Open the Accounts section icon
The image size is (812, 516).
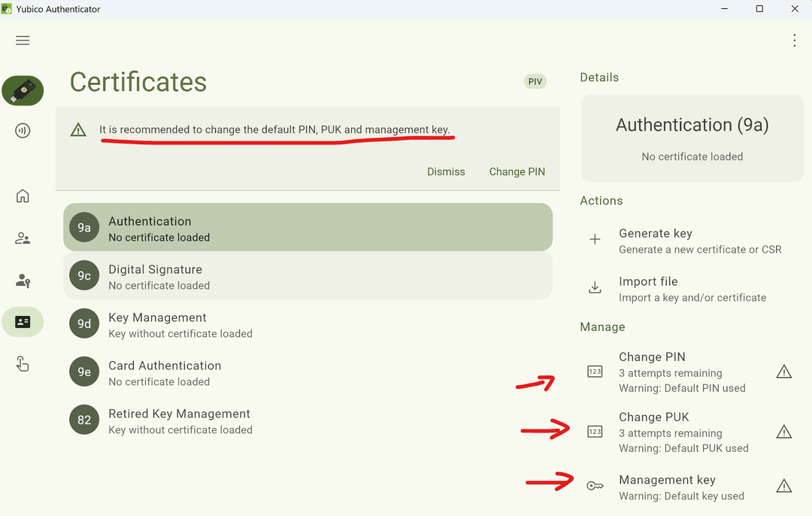point(23,238)
